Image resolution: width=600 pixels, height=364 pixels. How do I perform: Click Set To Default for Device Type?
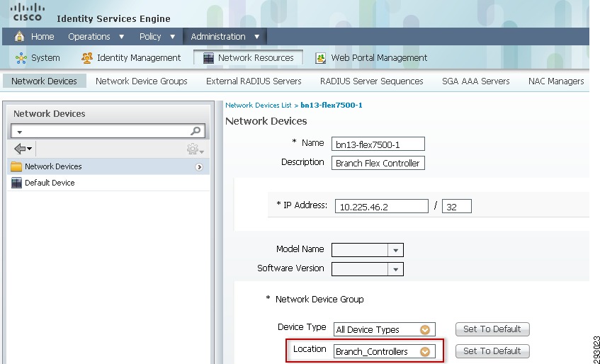(x=492, y=329)
